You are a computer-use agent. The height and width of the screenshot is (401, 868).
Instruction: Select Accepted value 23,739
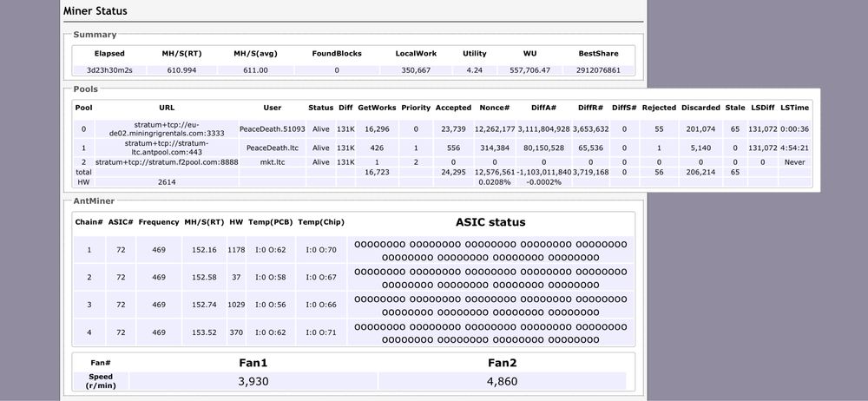[x=453, y=129]
